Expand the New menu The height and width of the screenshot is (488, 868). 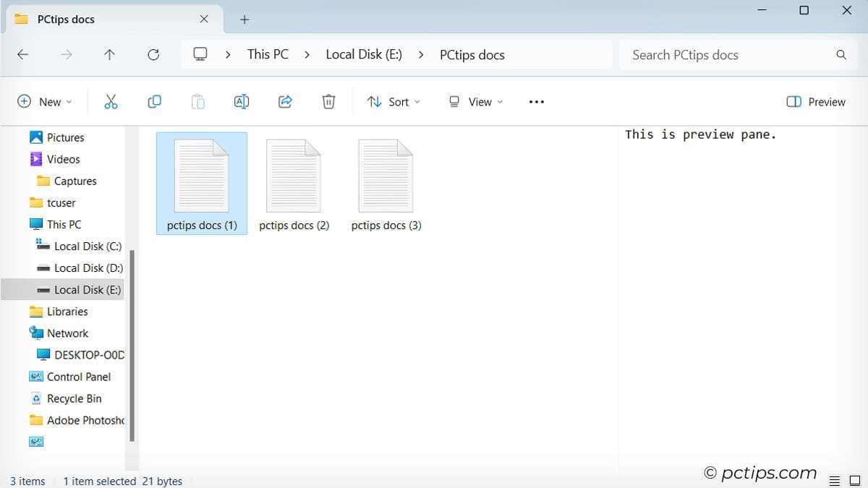tap(45, 101)
